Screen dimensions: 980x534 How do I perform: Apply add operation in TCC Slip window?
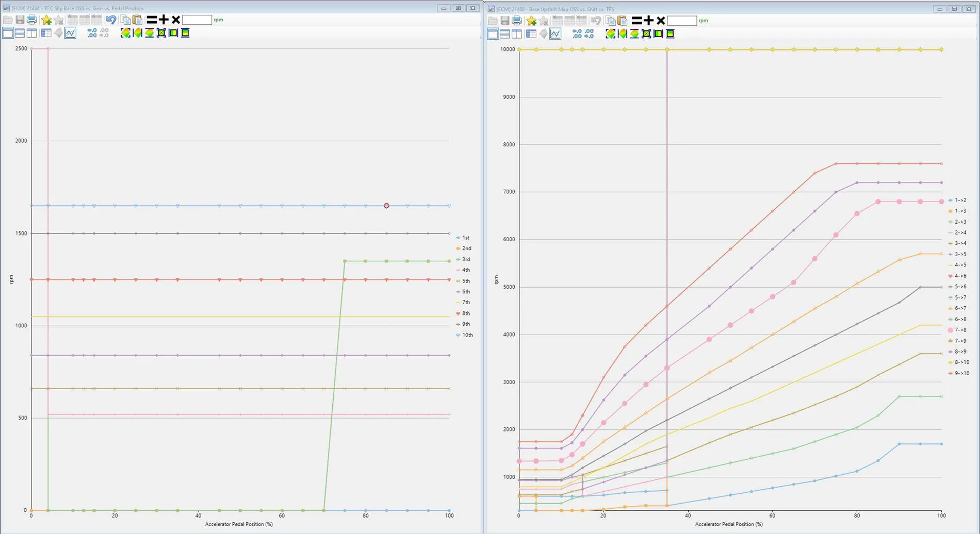tap(164, 20)
